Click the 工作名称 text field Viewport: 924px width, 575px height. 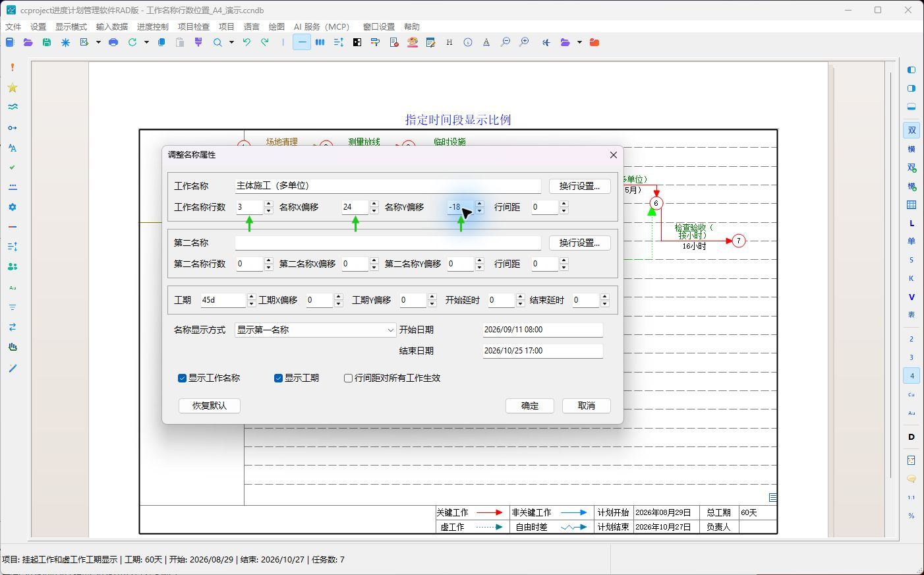[x=388, y=186]
